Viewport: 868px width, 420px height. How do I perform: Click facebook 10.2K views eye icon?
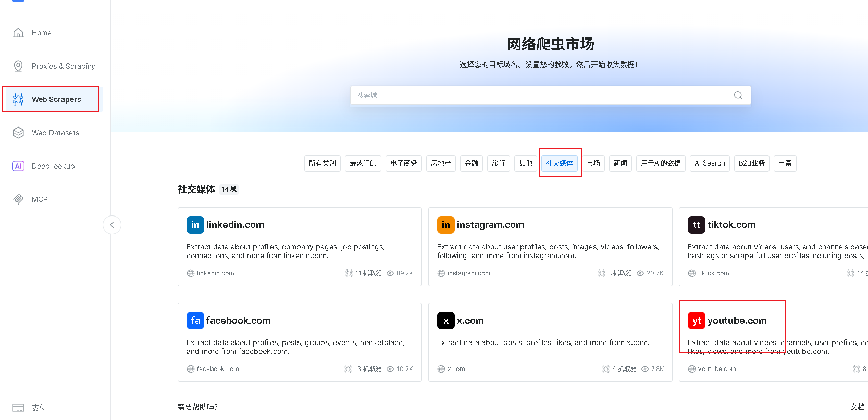[x=390, y=369]
